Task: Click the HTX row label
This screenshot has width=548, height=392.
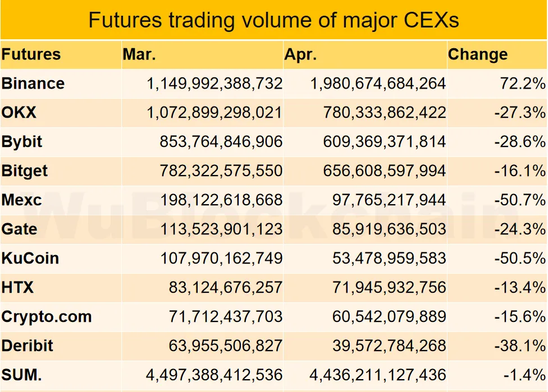Action: point(18,288)
